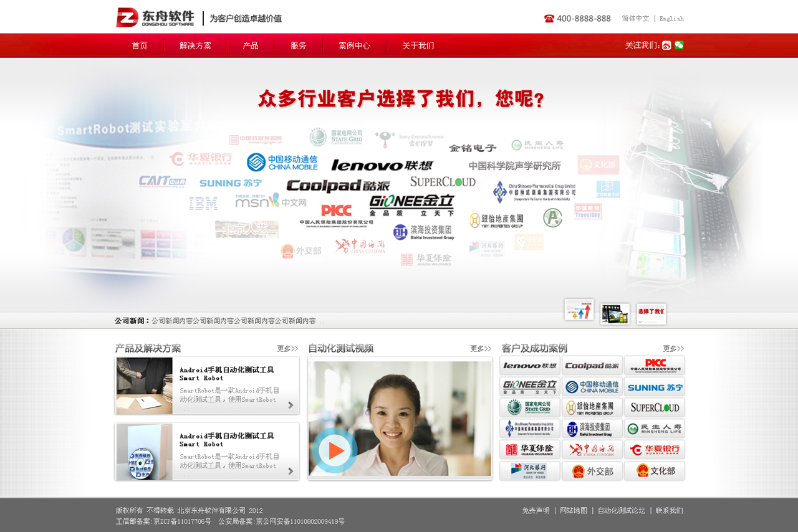The width and height of the screenshot is (798, 532).
Task: Click 更多 under 产品及解决方案
Action: [287, 349]
